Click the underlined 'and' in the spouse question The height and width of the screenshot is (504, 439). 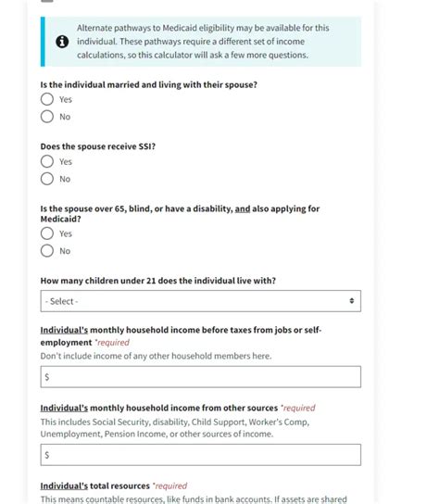pyautogui.click(x=243, y=208)
